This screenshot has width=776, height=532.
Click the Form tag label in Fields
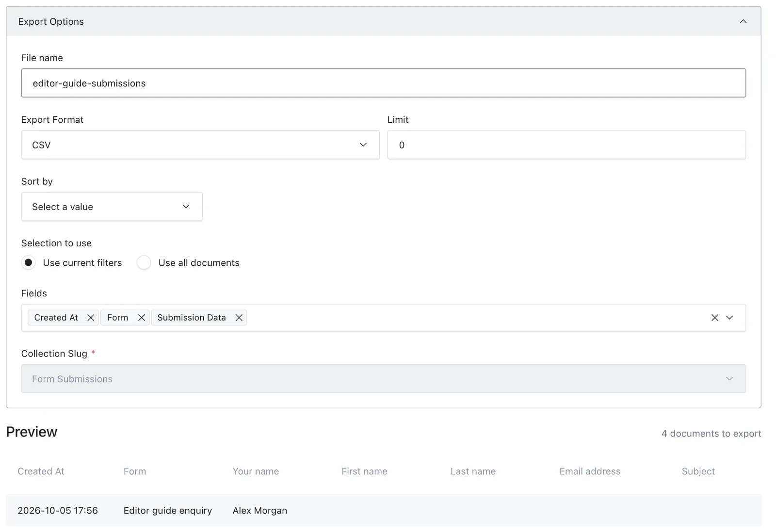coord(118,318)
